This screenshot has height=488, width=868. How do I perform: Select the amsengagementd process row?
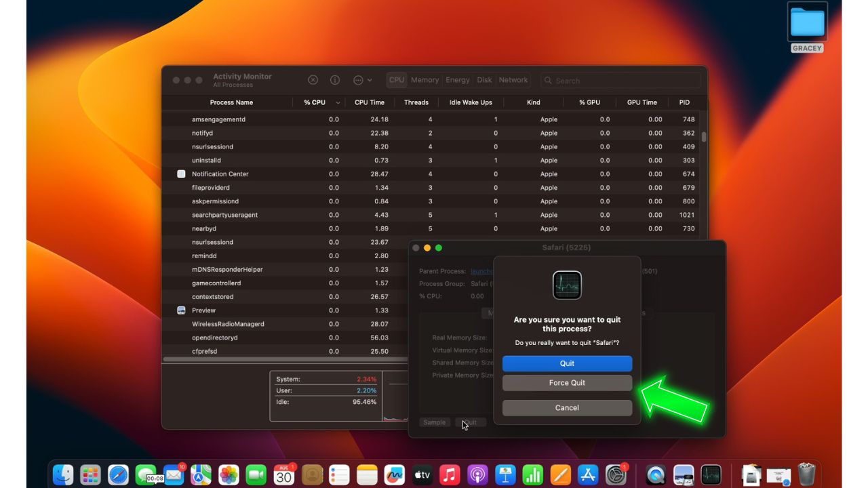pyautogui.click(x=433, y=119)
